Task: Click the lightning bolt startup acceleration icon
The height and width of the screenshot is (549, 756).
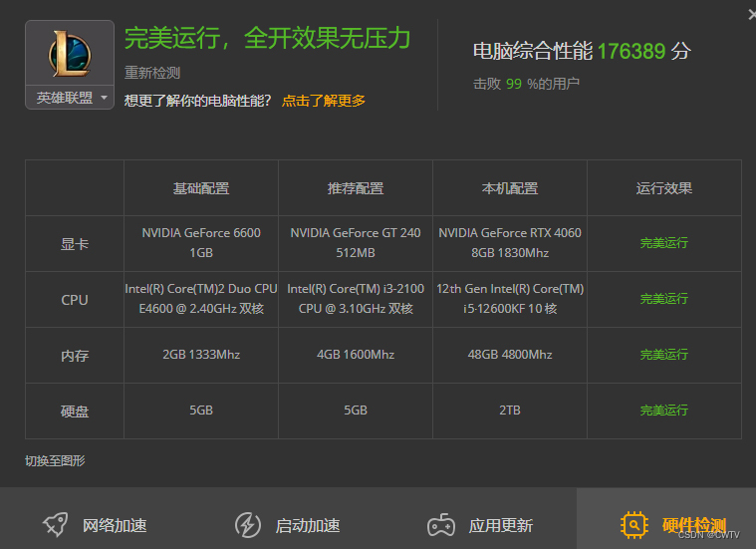Action: 248,525
